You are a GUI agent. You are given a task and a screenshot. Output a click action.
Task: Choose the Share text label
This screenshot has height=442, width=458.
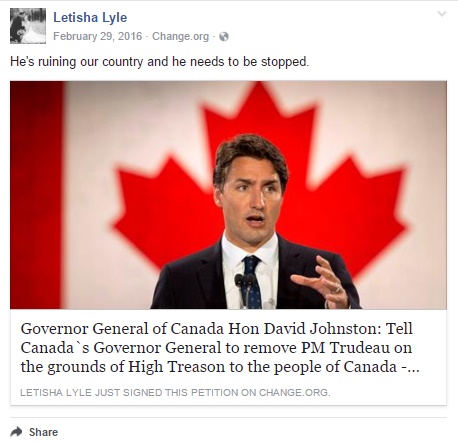point(43,432)
